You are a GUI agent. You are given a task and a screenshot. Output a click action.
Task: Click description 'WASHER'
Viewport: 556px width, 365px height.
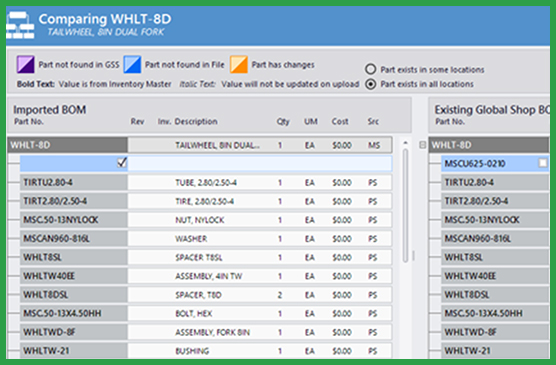coord(191,239)
